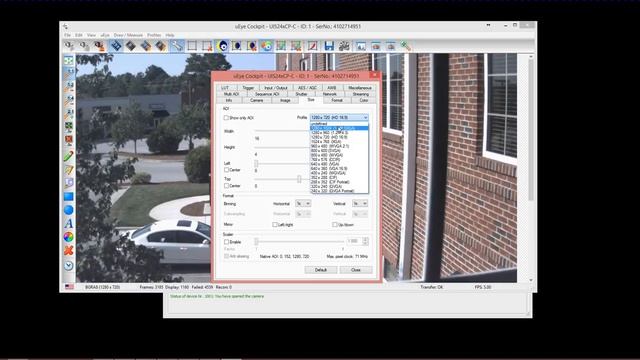Choose 800 x 600 (SVGA) profile
Viewport: 640px width, 360px height.
pyautogui.click(x=339, y=151)
